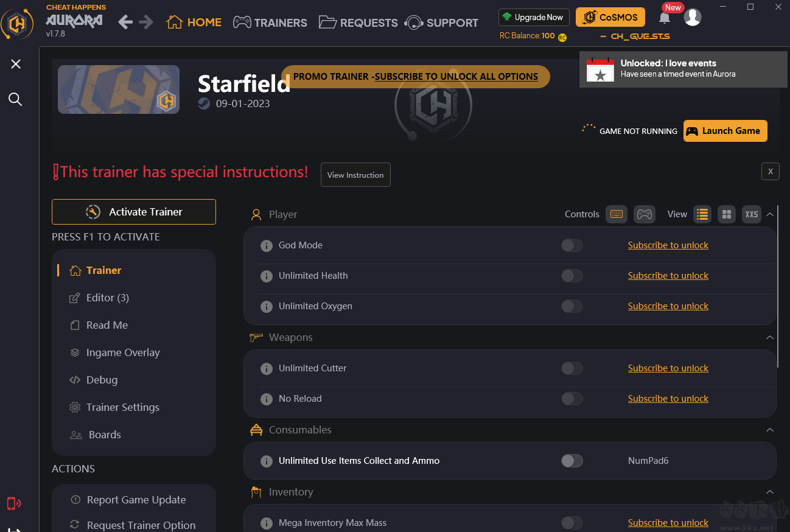This screenshot has width=790, height=532.
Task: Show info for Unlimited Cutter
Action: coord(266,369)
